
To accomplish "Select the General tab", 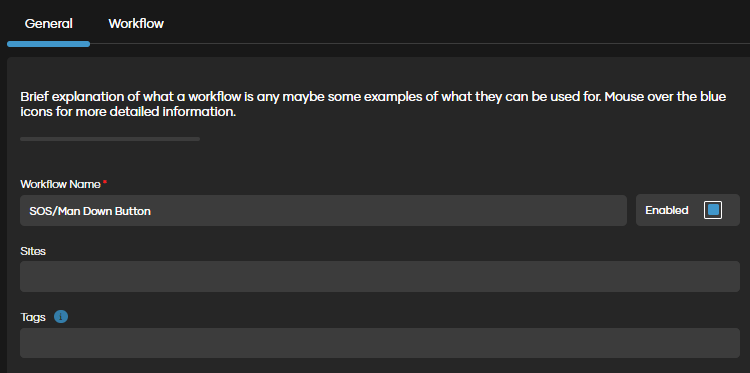I will (48, 23).
